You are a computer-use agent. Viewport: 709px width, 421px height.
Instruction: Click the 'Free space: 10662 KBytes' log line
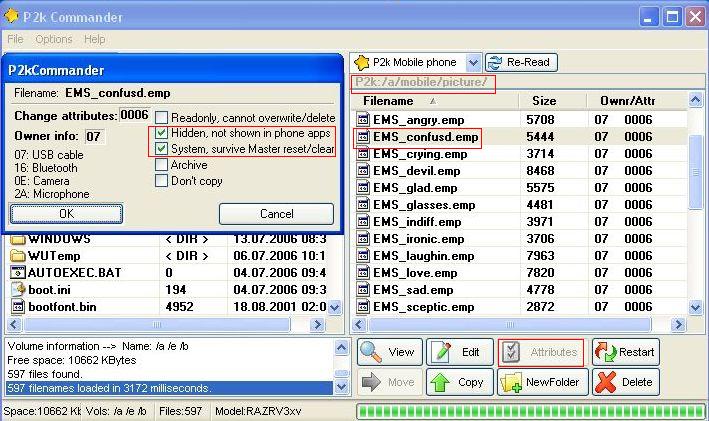coord(71,360)
